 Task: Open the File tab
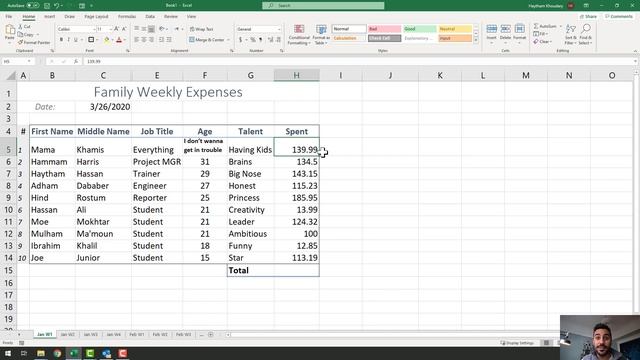pos(9,16)
